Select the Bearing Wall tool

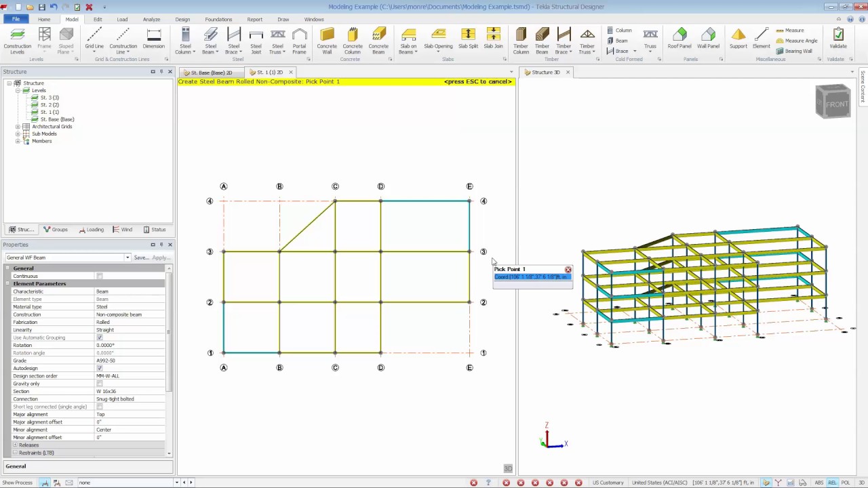[x=793, y=51]
